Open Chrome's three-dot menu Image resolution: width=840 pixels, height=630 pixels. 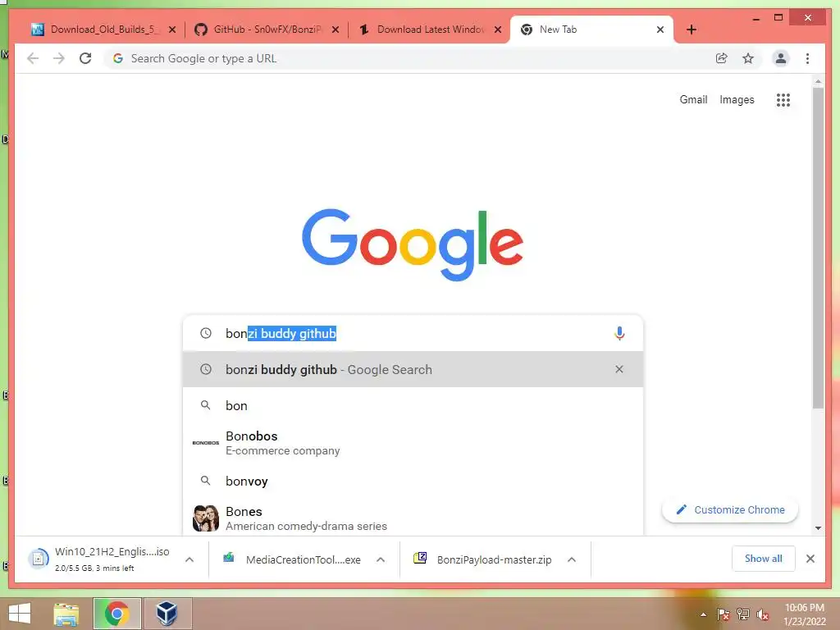(x=807, y=58)
